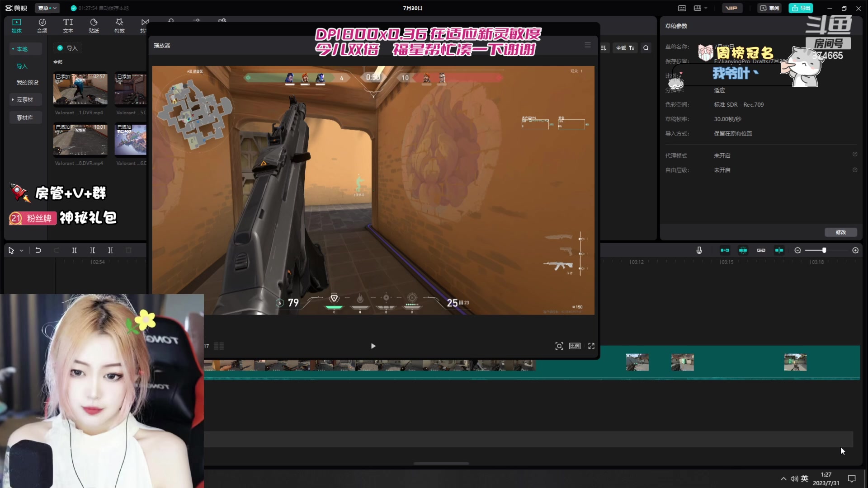Open the selection tool dropdown arrow
This screenshot has height=488, width=868.
21,251
